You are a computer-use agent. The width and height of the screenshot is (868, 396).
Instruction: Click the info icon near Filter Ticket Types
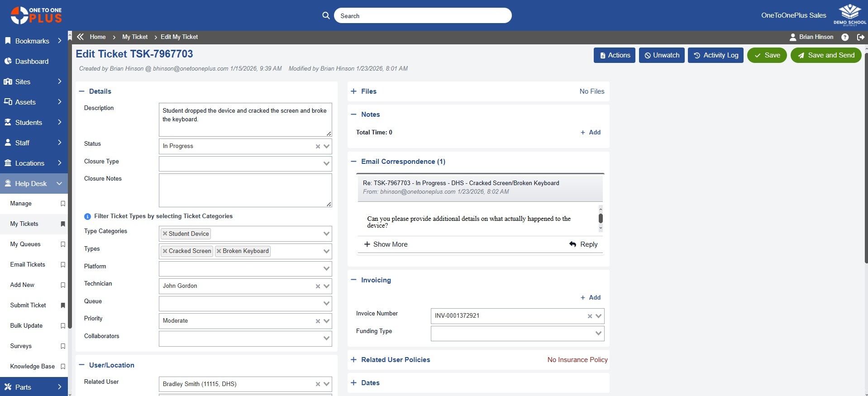click(x=87, y=216)
